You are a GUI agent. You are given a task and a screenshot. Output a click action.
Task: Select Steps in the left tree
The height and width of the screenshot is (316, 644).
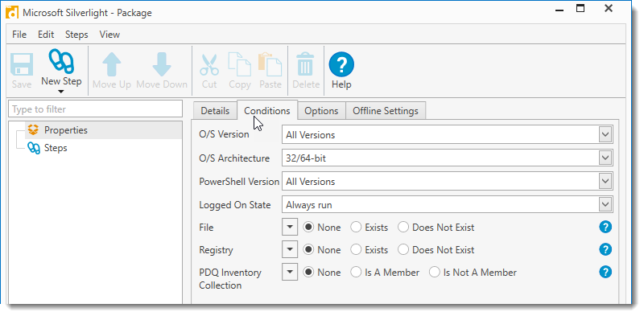point(56,148)
